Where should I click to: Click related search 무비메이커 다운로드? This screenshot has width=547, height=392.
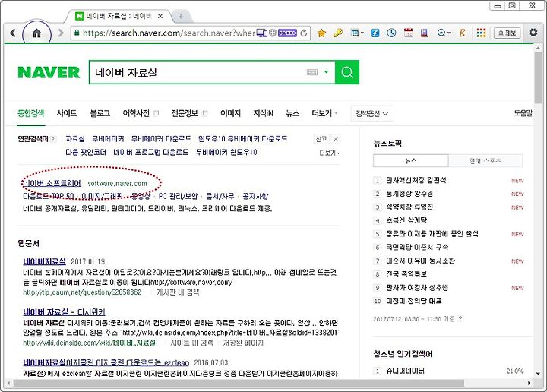coord(161,139)
